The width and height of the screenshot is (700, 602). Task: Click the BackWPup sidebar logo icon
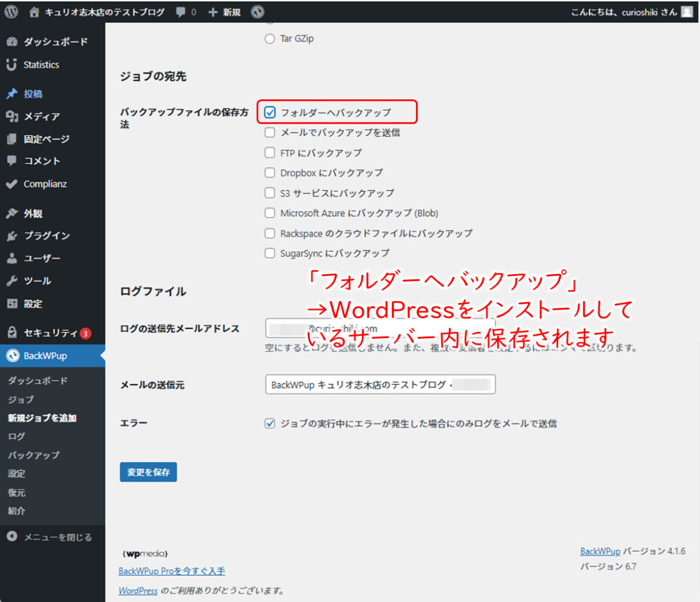(x=13, y=355)
